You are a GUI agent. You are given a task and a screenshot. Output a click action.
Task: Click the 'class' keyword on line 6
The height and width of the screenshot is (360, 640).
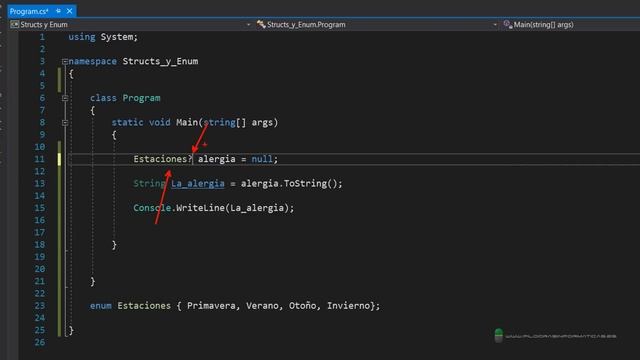(103, 98)
